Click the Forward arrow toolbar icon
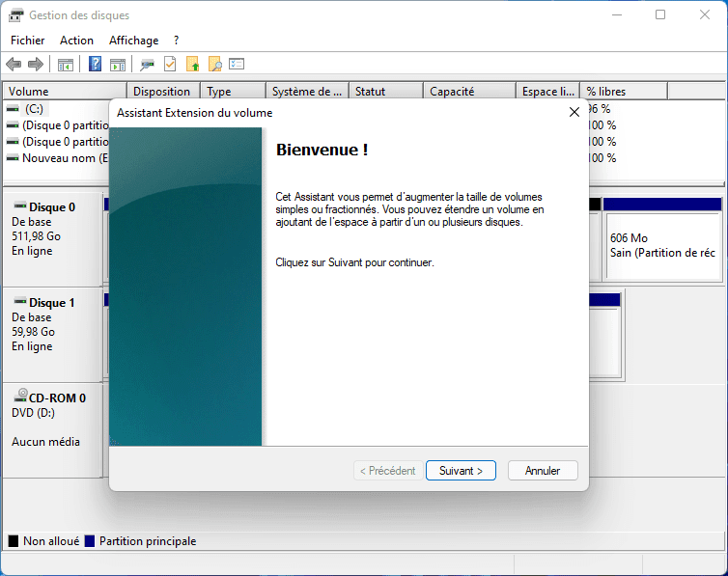 tap(36, 65)
